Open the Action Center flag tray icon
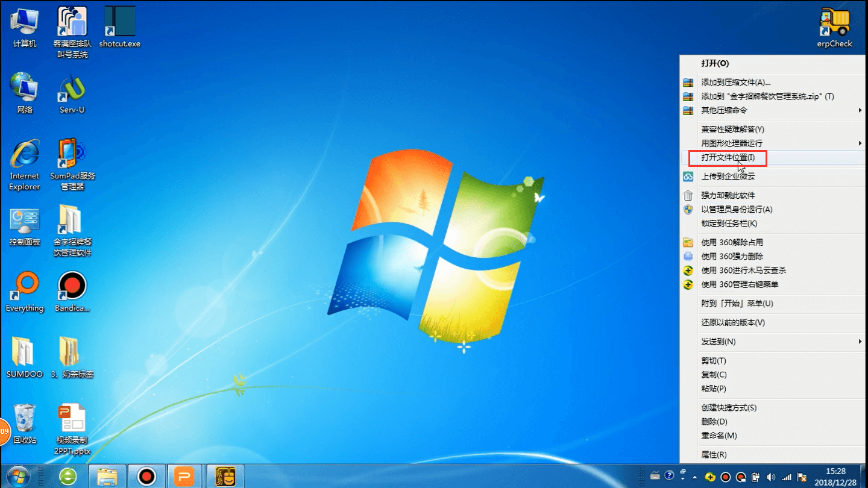 pos(802,477)
